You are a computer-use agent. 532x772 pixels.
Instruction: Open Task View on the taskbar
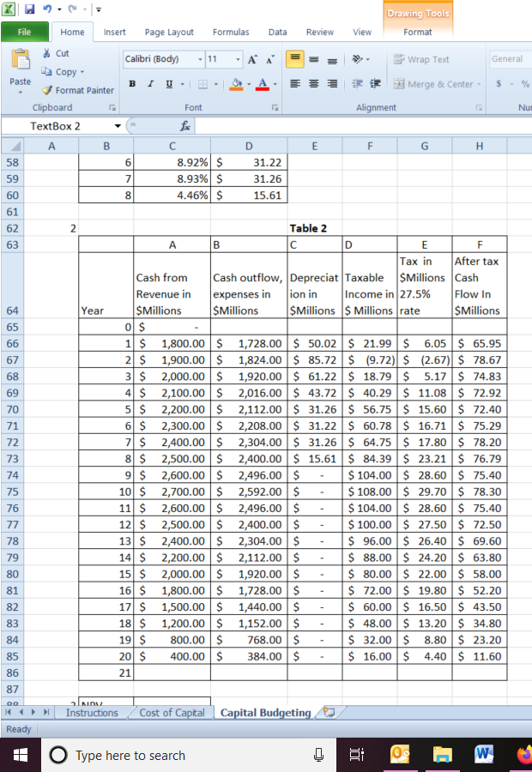point(357,755)
